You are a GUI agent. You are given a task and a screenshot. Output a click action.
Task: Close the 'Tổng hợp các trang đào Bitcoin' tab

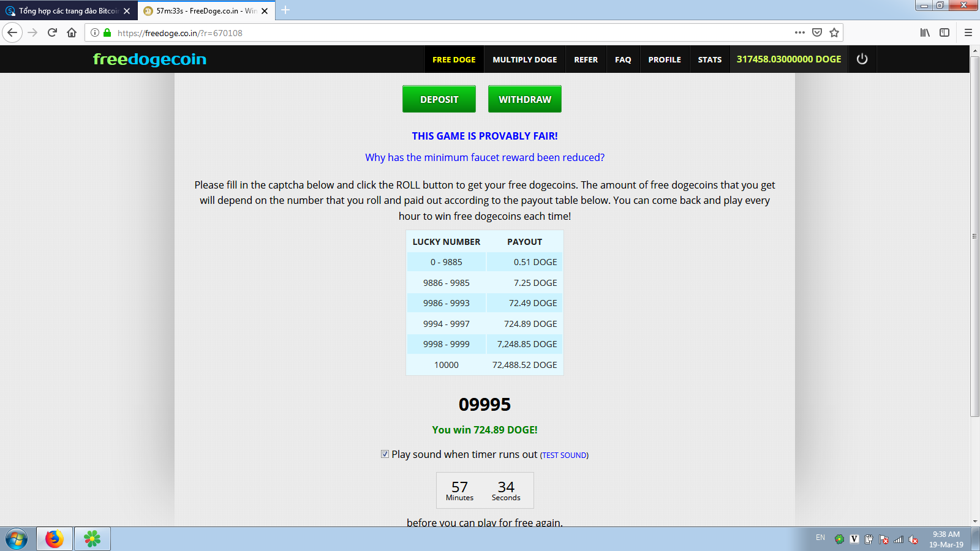[127, 11]
